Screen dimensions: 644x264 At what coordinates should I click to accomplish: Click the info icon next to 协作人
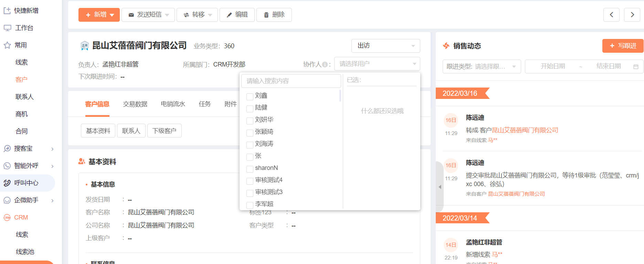coord(325,64)
